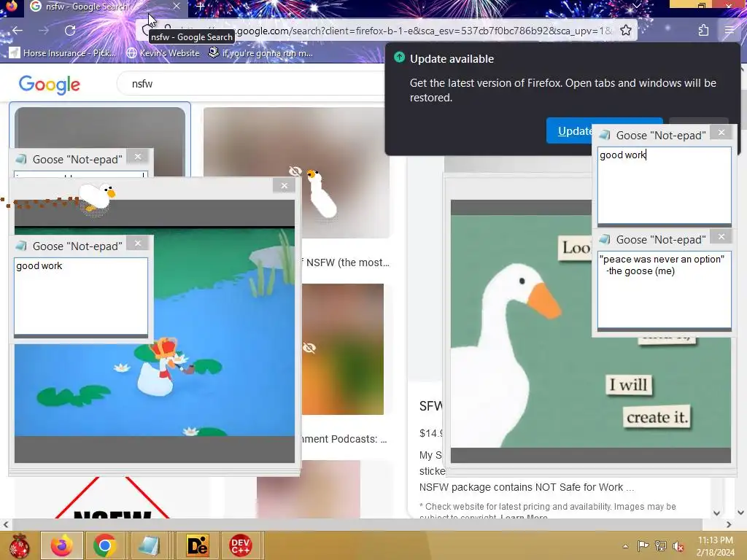Close the partially hidden top-left Not-epad window

coord(138,157)
